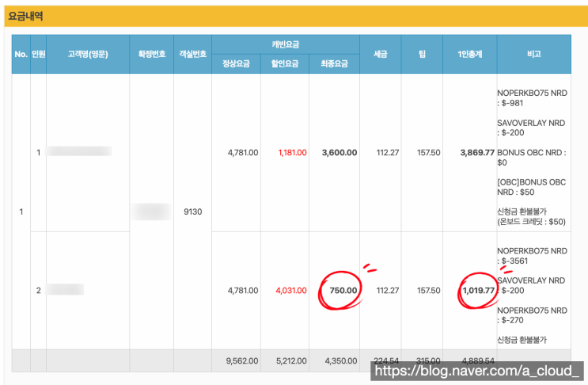This screenshot has height=385, width=588.
Task: Click the 할인요금 sub-header
Action: coord(285,63)
